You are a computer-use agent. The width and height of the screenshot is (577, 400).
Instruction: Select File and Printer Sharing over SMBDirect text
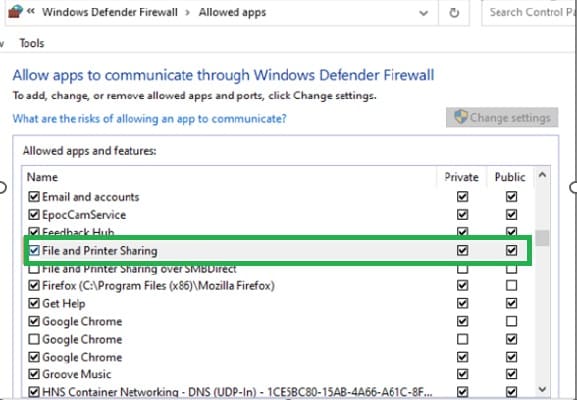pyautogui.click(x=139, y=269)
